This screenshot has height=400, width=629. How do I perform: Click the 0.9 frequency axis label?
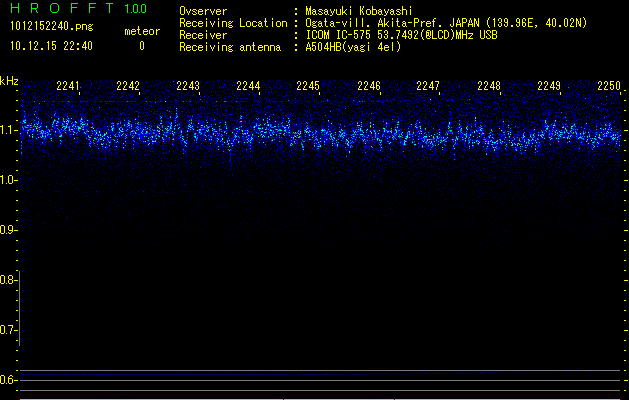[9, 230]
